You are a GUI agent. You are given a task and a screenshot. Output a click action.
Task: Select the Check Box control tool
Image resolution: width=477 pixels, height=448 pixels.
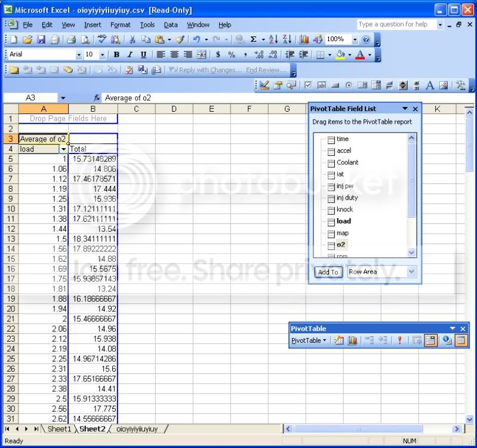(x=308, y=85)
